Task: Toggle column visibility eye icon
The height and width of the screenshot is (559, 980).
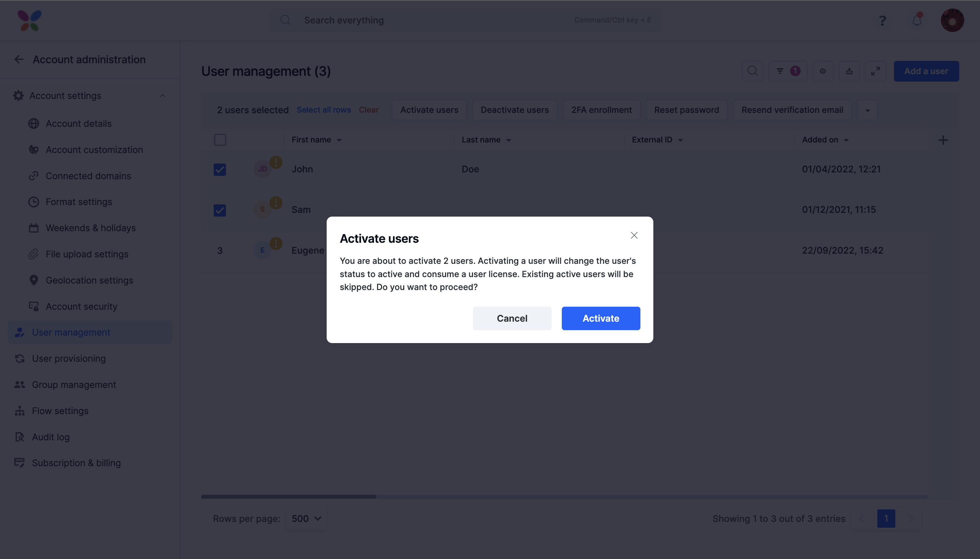Action: click(823, 71)
